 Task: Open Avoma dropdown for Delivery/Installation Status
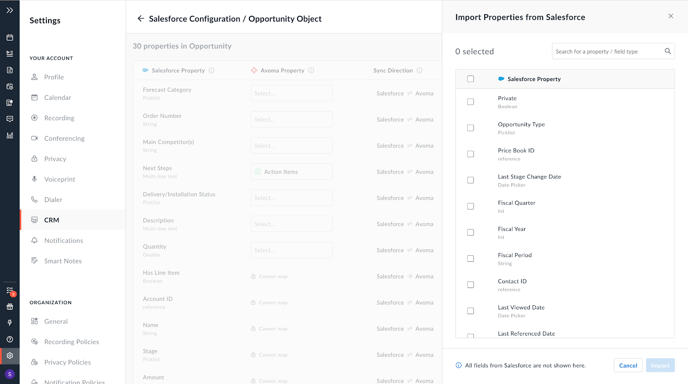291,198
